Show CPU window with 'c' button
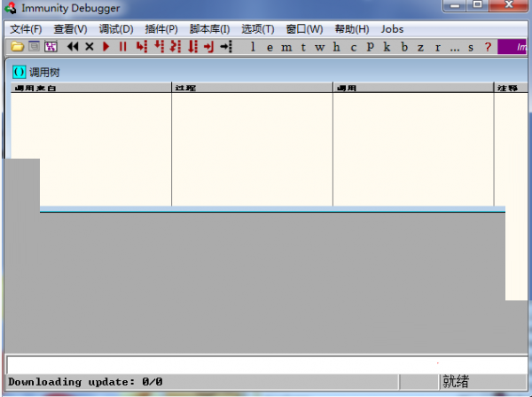This screenshot has width=532, height=397. 354,48
